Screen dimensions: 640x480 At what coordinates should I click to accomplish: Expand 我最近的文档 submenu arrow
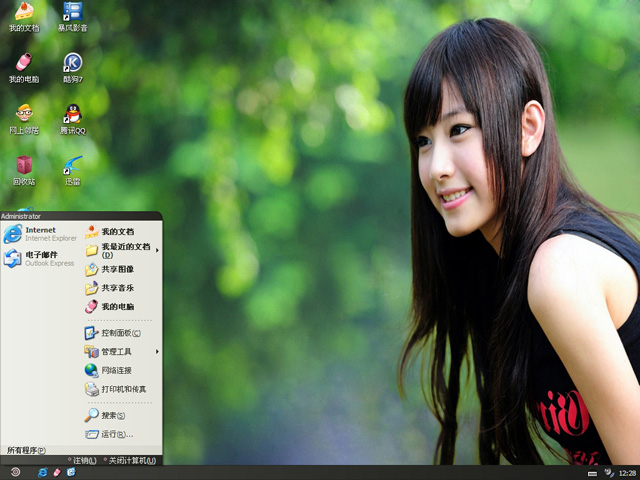[x=157, y=250]
